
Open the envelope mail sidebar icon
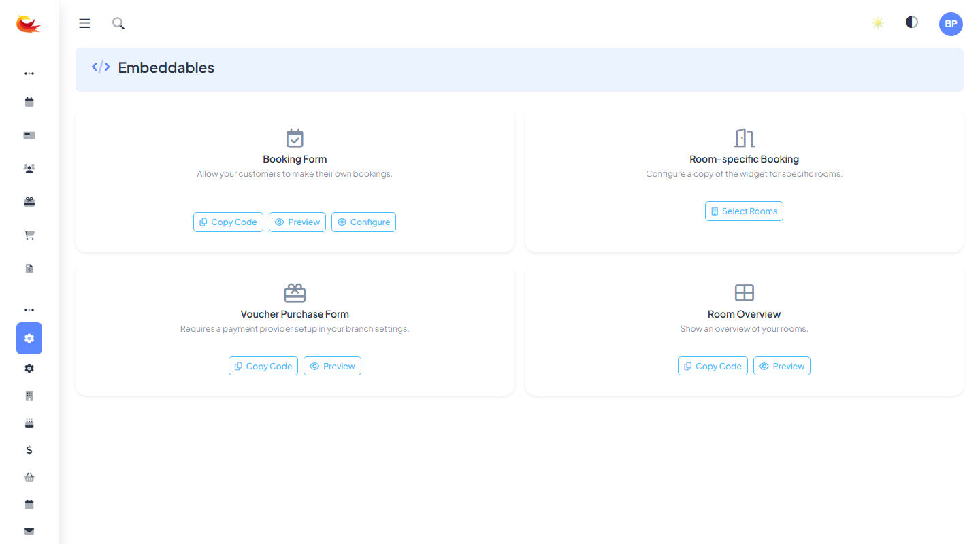(x=29, y=532)
